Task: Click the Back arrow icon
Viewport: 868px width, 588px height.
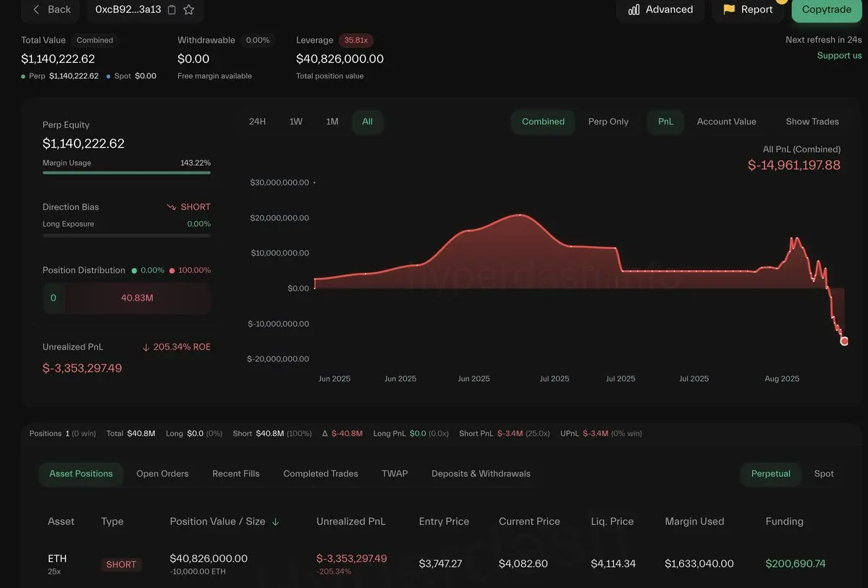Action: (36, 9)
